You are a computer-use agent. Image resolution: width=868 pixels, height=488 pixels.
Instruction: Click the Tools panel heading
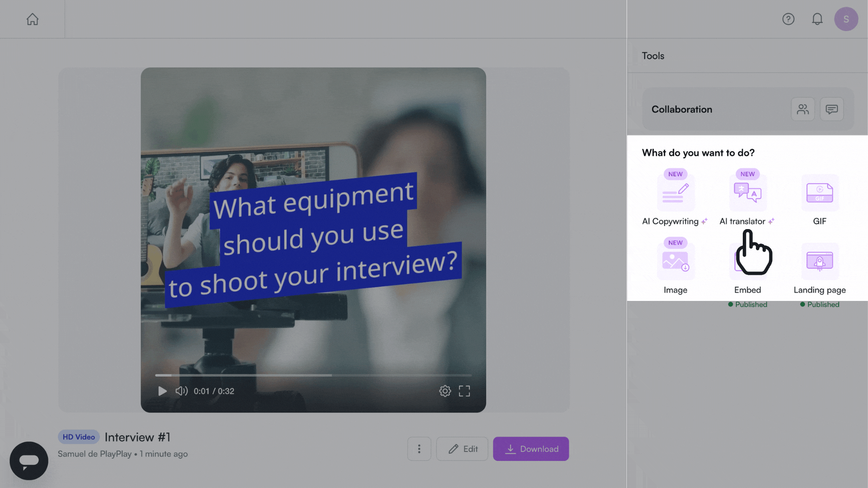point(653,56)
